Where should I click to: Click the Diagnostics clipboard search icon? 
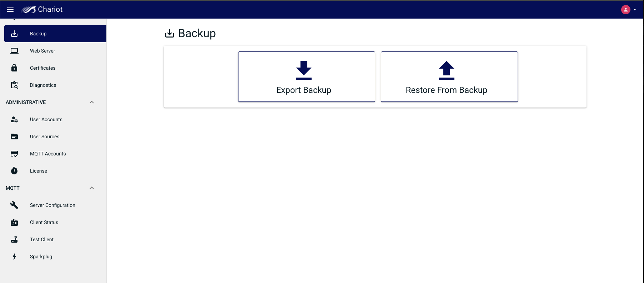[x=14, y=85]
